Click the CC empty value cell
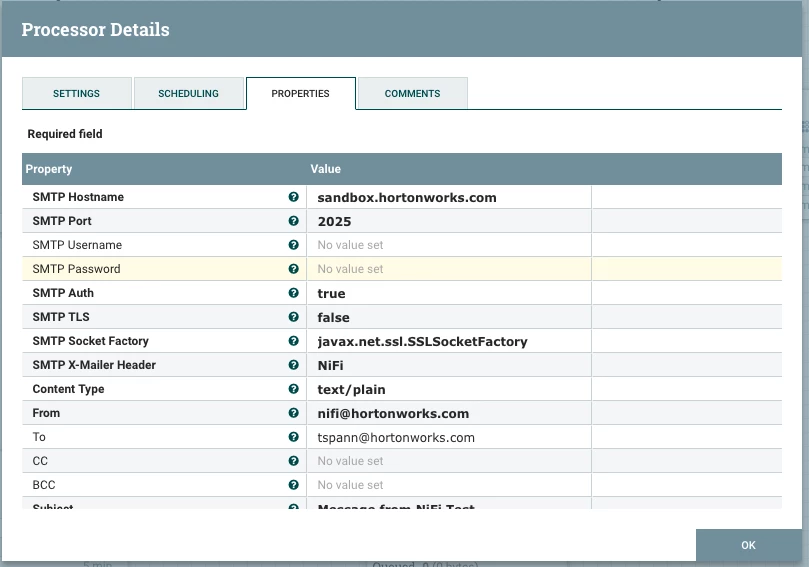The image size is (809, 567). (449, 461)
